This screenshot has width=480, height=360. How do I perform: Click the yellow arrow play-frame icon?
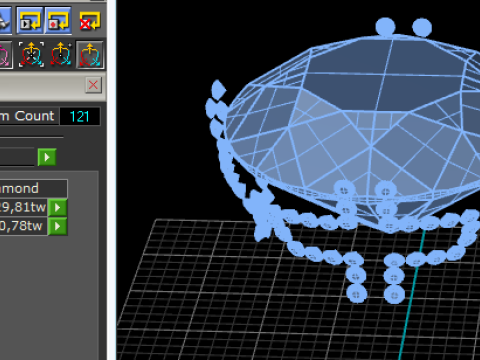point(30,20)
